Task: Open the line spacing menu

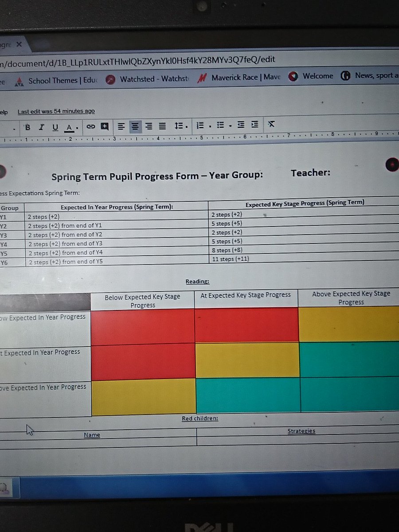Action: (x=180, y=126)
